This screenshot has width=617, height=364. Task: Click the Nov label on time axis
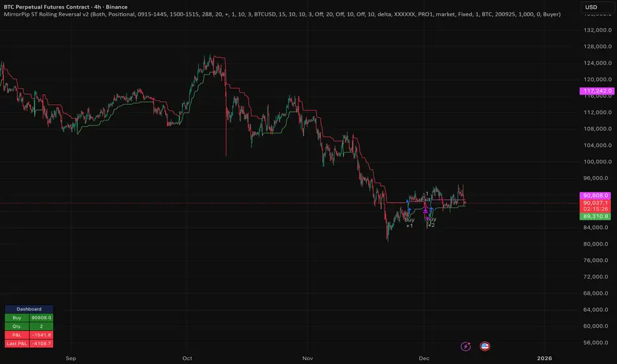(308, 358)
